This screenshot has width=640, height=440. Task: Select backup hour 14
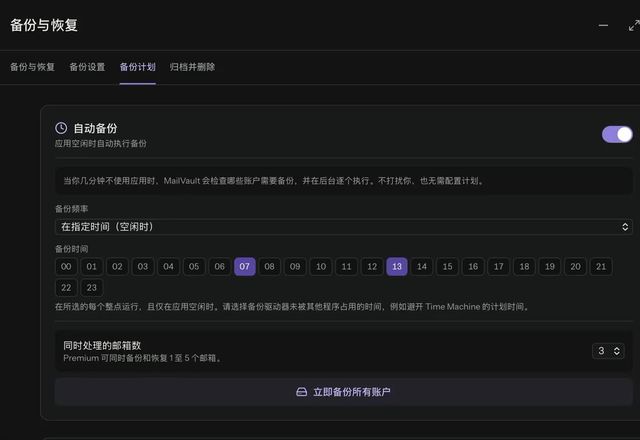click(422, 267)
